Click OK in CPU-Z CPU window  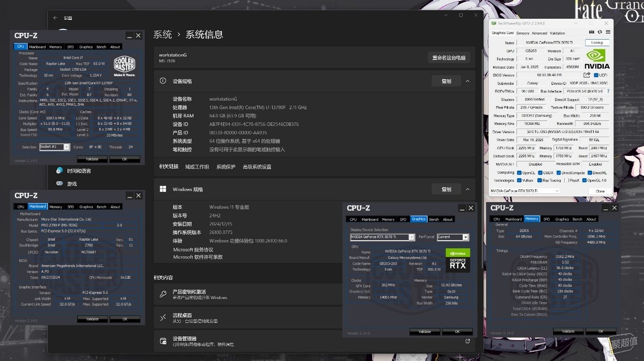click(125, 159)
